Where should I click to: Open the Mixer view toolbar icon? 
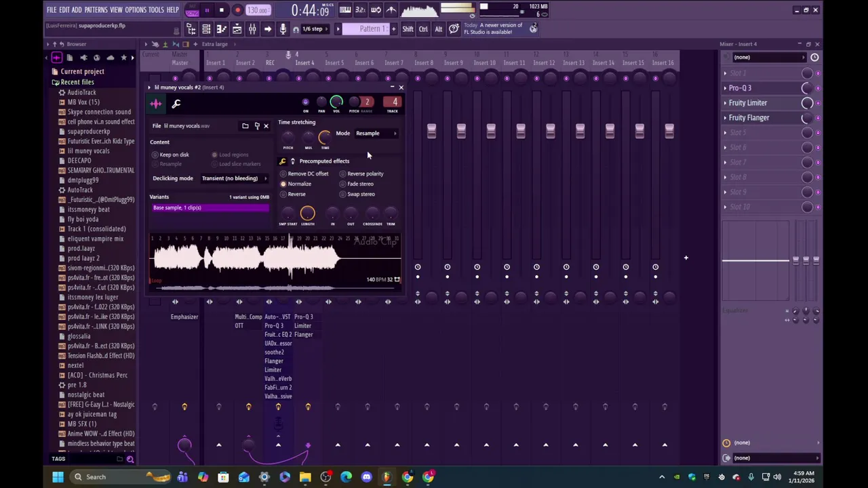coord(252,29)
